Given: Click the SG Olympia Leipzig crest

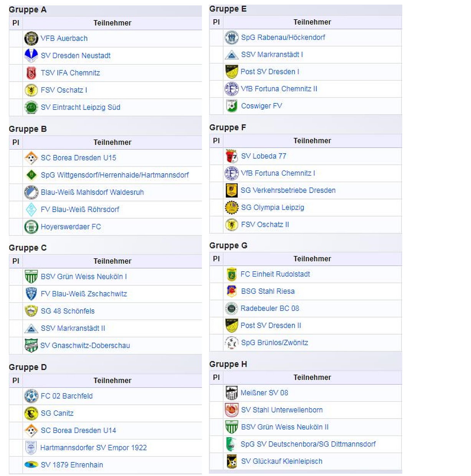Looking at the screenshot, I should [231, 207].
